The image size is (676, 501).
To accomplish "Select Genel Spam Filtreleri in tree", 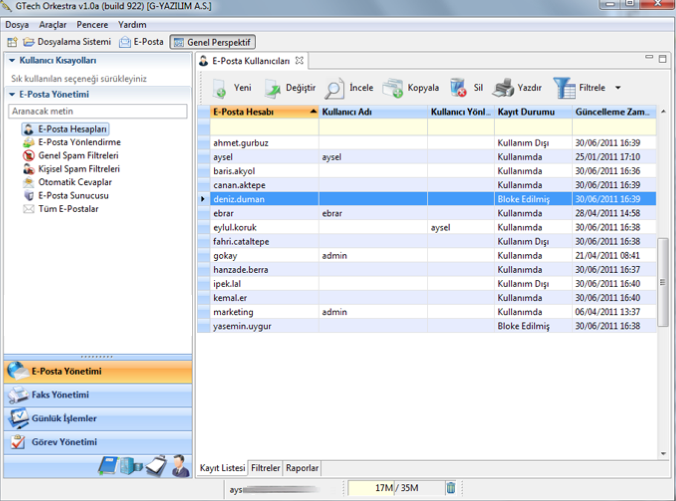I will coord(78,156).
